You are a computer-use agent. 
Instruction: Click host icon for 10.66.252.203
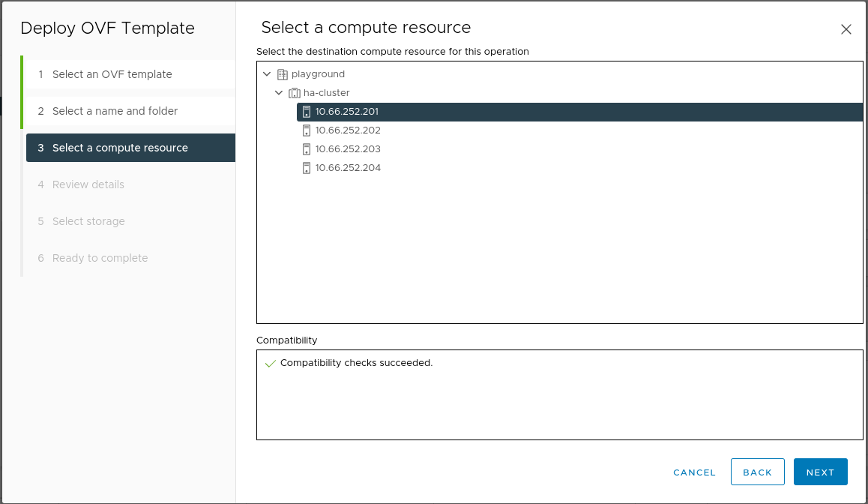point(306,149)
